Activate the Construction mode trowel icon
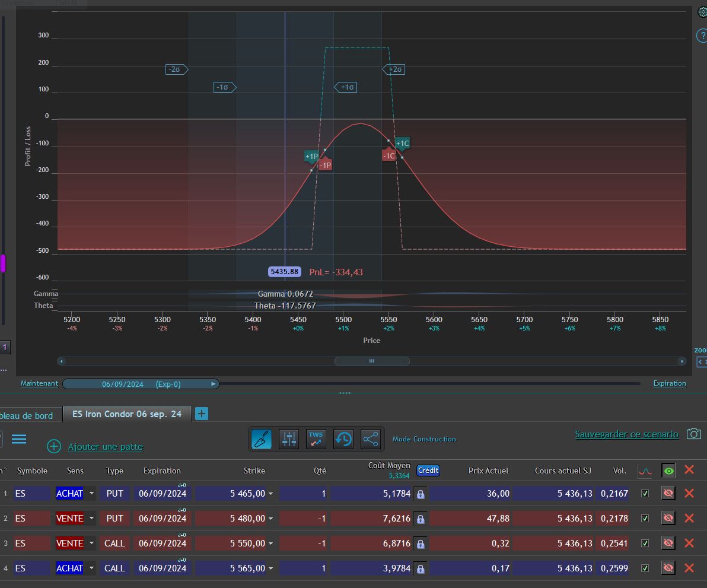The image size is (707, 588). pos(262,439)
